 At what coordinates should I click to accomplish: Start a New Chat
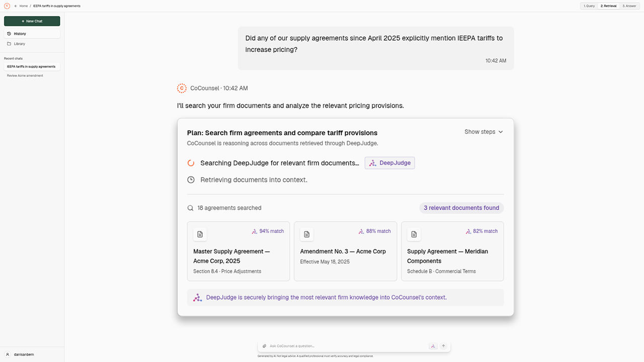point(32,21)
